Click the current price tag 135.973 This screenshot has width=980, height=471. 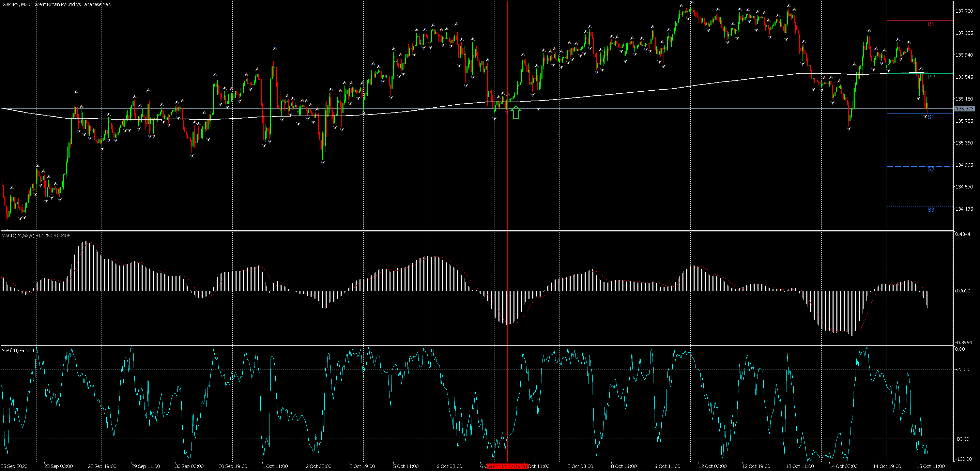click(964, 109)
